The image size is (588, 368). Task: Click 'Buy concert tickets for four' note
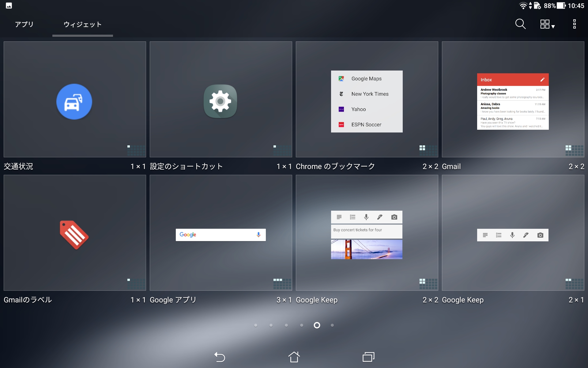pyautogui.click(x=367, y=232)
